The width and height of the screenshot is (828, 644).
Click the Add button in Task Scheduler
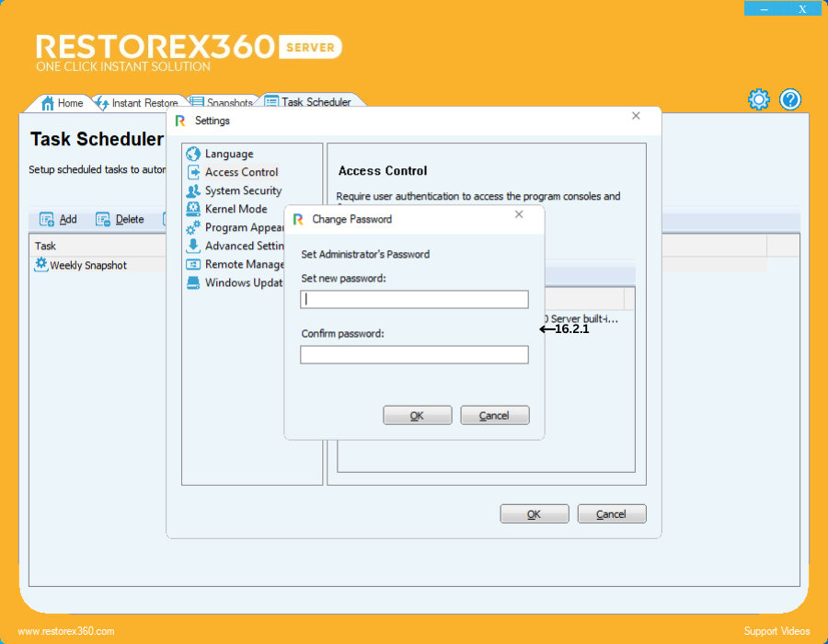click(x=59, y=219)
